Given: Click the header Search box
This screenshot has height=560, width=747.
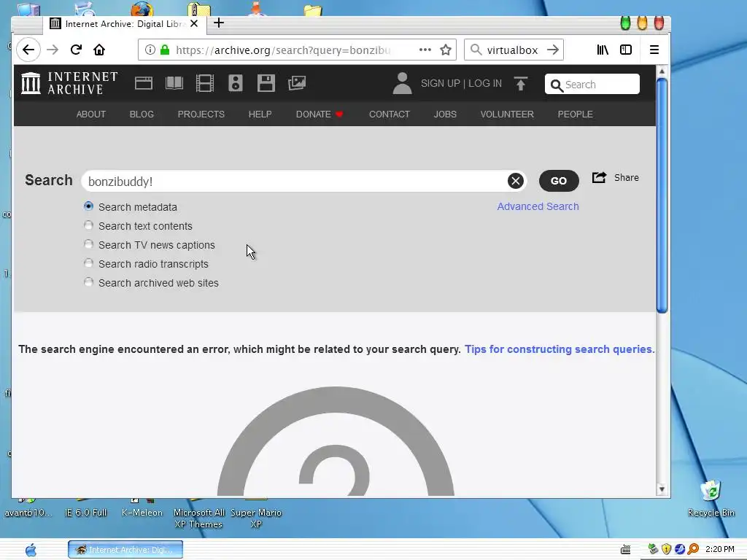Looking at the screenshot, I should [592, 85].
